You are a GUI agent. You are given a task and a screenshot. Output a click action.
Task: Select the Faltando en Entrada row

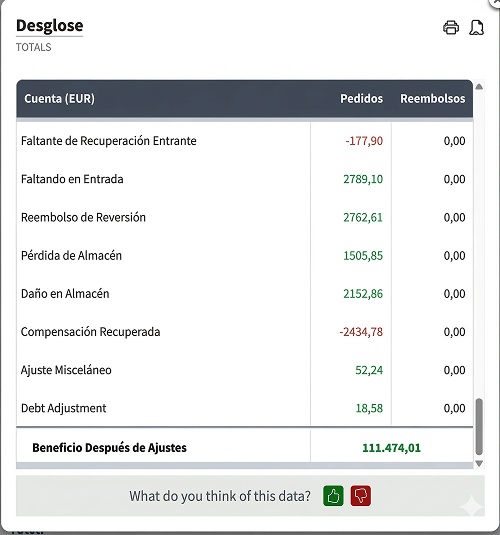pos(244,179)
